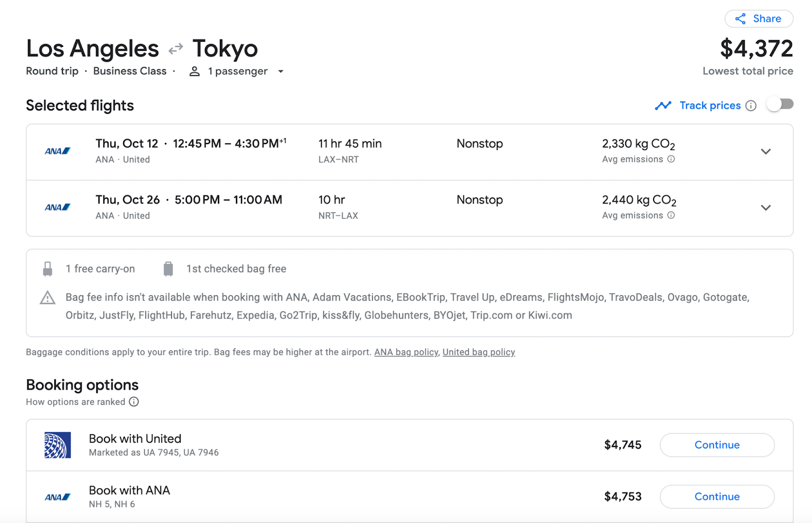The image size is (812, 523).
Task: Click the Selected flights heading
Action: coord(80,106)
